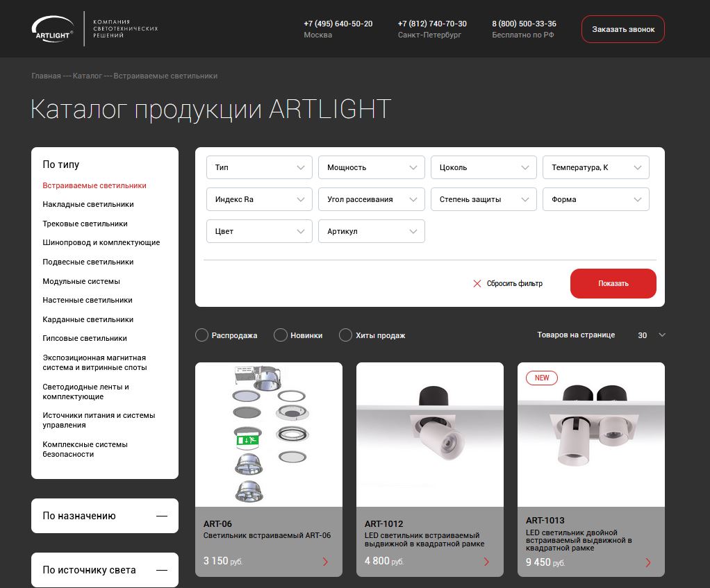Open the Индекс Ra dropdown
The height and width of the screenshot is (588, 710).
coord(259,199)
